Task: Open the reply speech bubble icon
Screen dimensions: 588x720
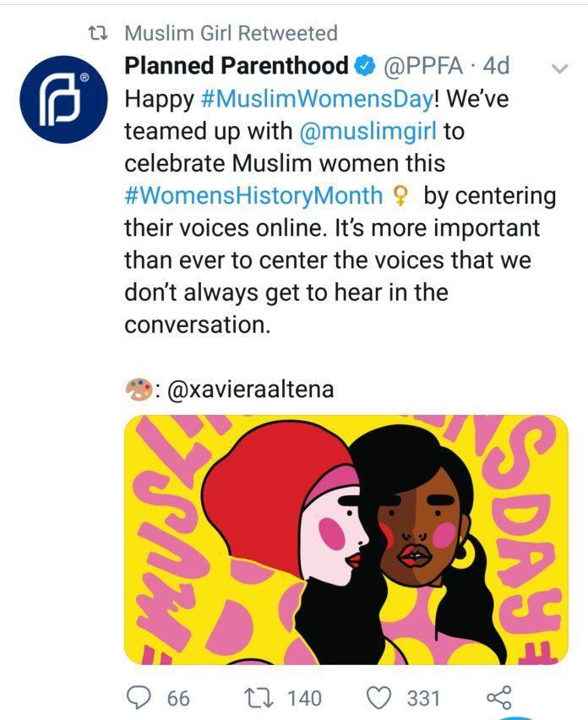Action: tap(139, 698)
